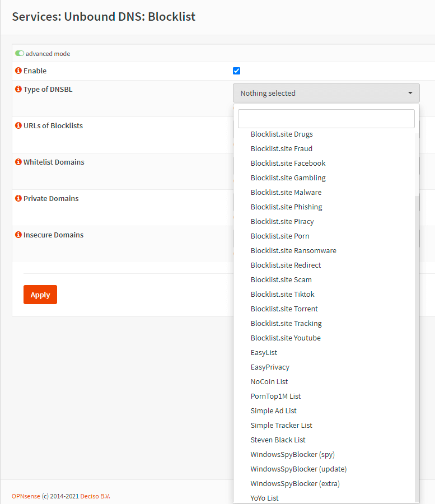Screen dimensions: 435x504
Task: Select the NoCoin List option
Action: 269,381
